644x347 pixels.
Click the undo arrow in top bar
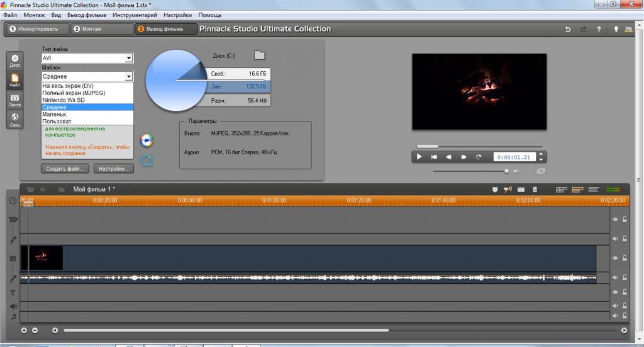tap(568, 29)
